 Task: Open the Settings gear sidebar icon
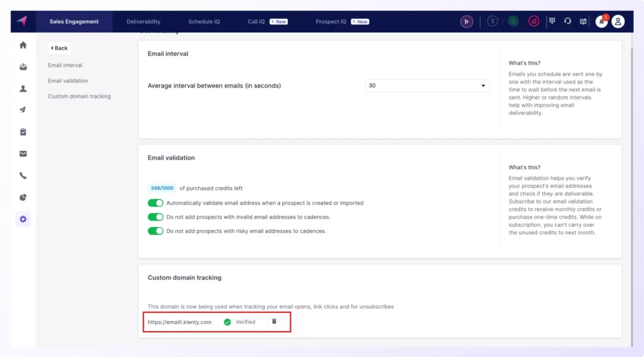pos(23,219)
